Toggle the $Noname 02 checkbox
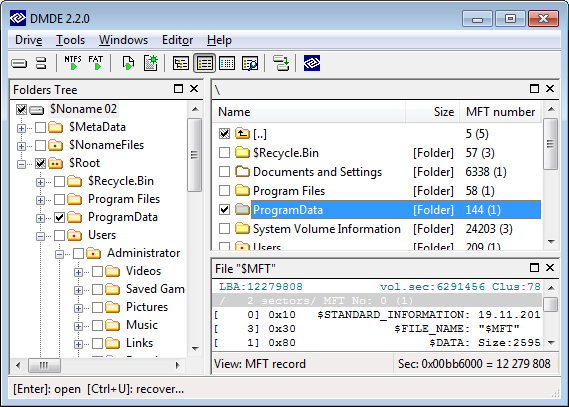The height and width of the screenshot is (407, 569). [21, 109]
